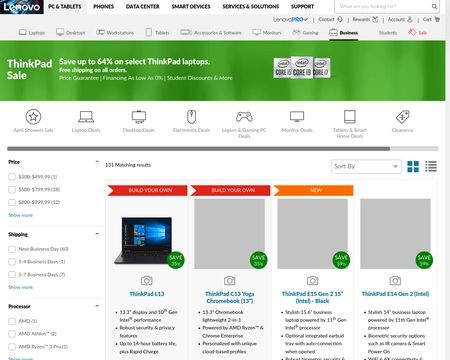Open Account profile icon
This screenshot has width=450, height=360.
point(410,19)
